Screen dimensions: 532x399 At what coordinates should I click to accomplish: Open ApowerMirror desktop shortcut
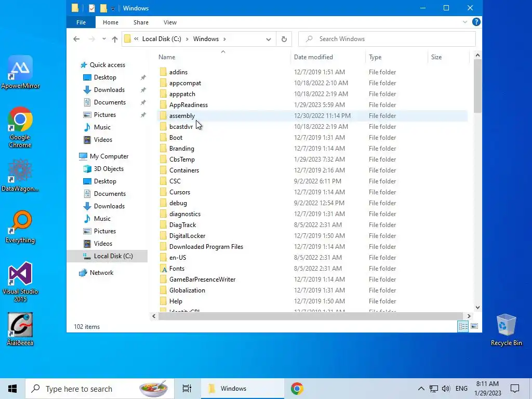click(x=20, y=72)
